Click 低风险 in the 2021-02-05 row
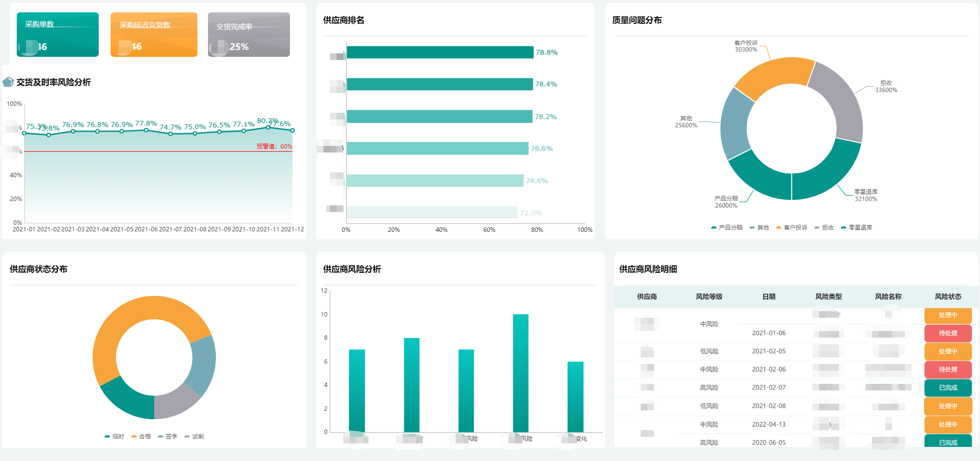 [709, 351]
